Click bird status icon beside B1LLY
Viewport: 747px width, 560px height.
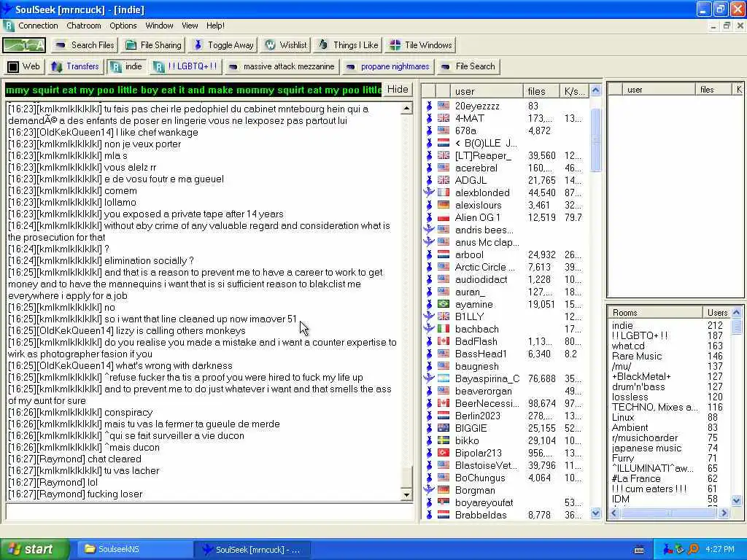[x=429, y=316]
